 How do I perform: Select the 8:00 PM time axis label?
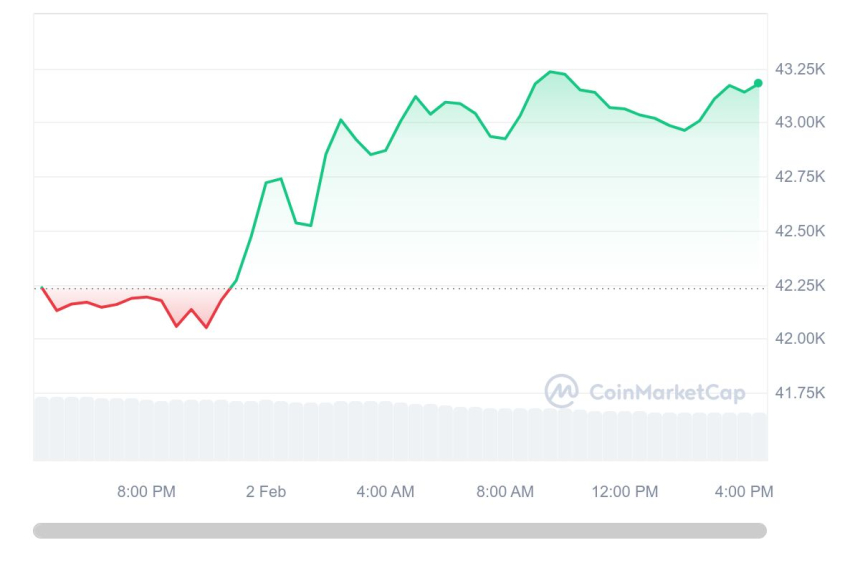pyautogui.click(x=147, y=492)
